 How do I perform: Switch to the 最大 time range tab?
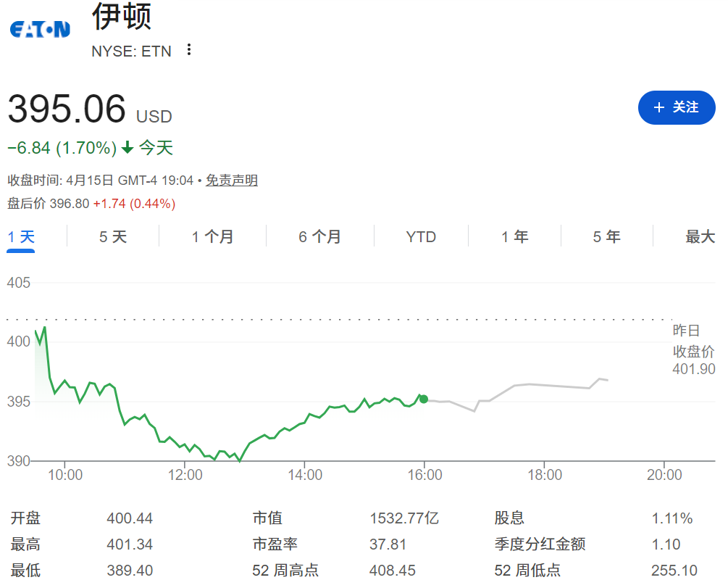[699, 236]
